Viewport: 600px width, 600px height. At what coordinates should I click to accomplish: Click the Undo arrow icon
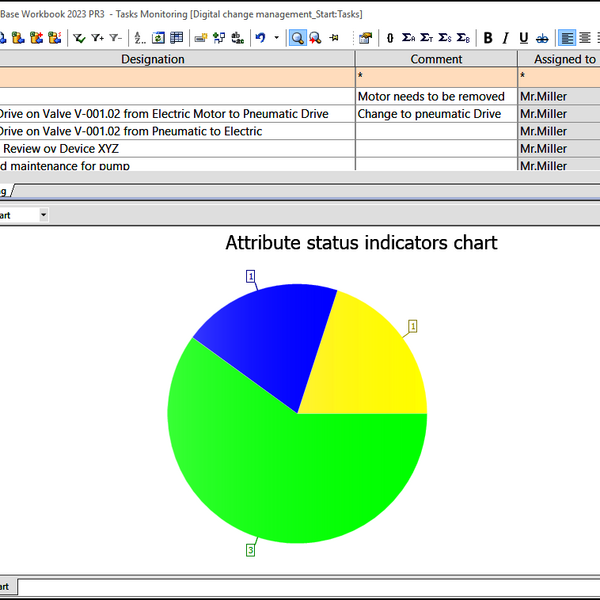[x=260, y=38]
